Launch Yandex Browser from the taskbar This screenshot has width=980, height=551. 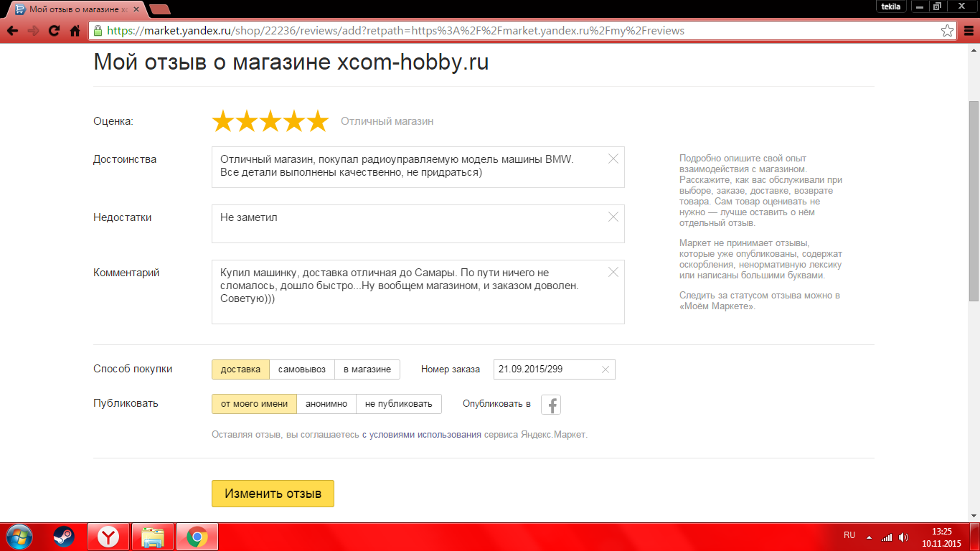pos(108,537)
